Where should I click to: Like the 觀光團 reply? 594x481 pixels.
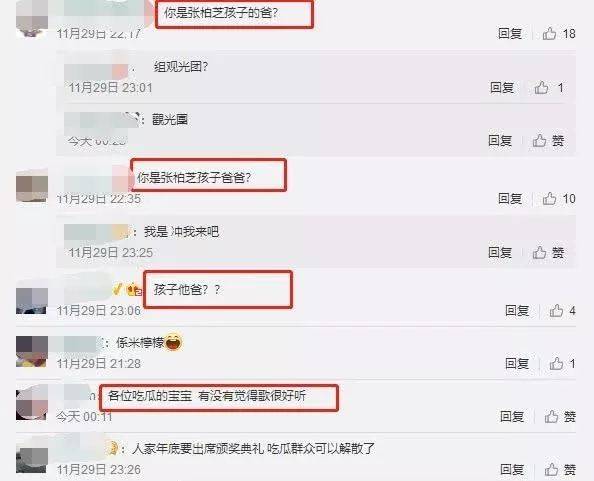(x=539, y=141)
